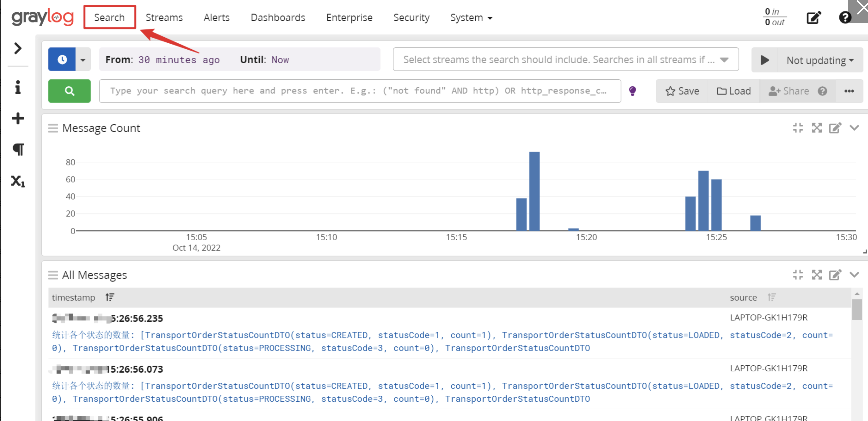Toggle search auto-refresh with the play button
This screenshot has height=421, width=868.
pyautogui.click(x=764, y=60)
